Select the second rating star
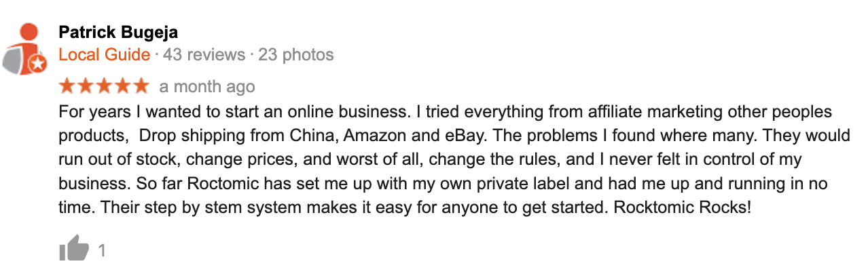Viewport: 868px width, 270px height. tap(86, 86)
